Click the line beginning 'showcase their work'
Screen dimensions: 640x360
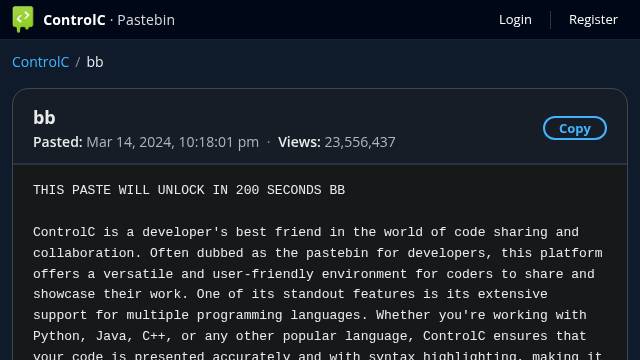290,294
